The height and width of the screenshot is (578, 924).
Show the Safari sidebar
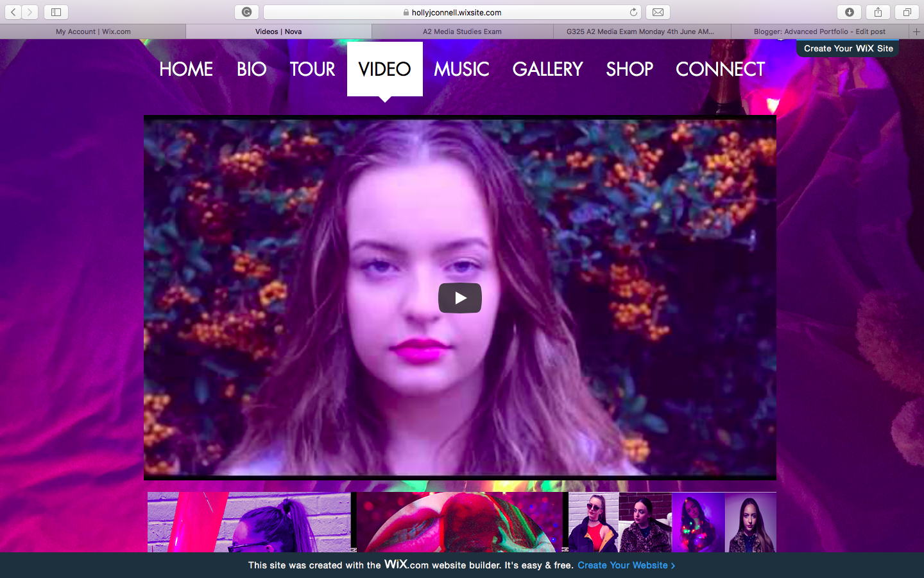(x=56, y=12)
